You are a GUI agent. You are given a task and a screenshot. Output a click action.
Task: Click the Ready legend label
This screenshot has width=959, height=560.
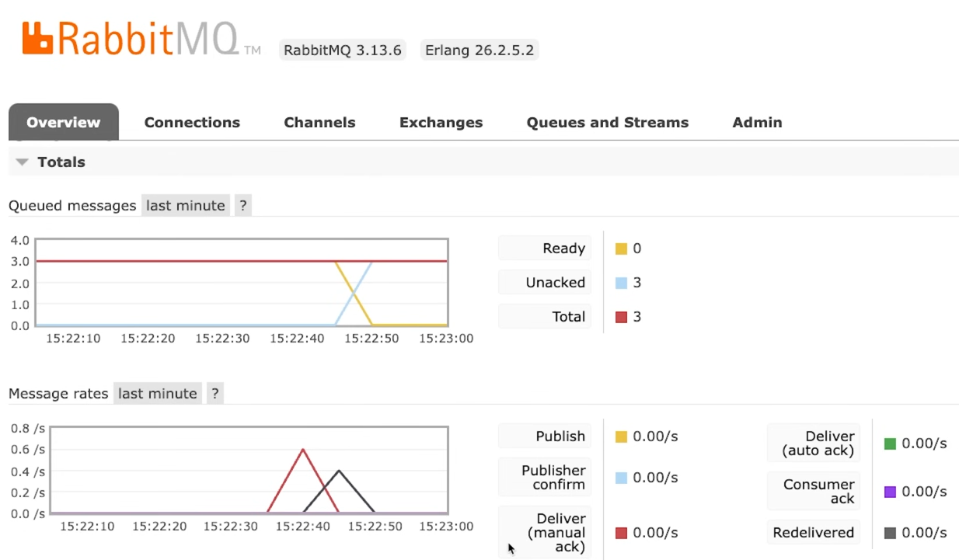pyautogui.click(x=545, y=249)
